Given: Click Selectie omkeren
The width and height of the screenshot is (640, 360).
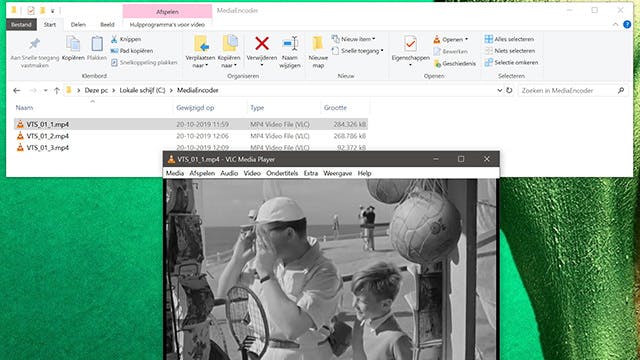Looking at the screenshot, I should (x=511, y=62).
